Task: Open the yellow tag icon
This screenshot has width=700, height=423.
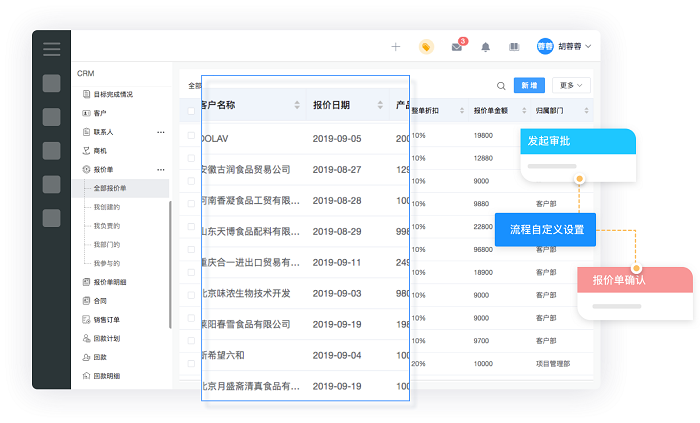Action: click(426, 46)
